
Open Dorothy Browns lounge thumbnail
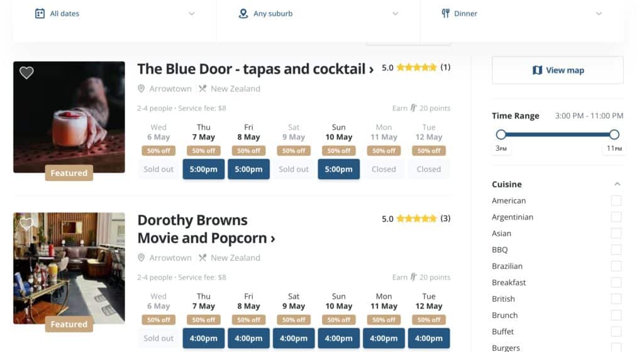click(69, 268)
